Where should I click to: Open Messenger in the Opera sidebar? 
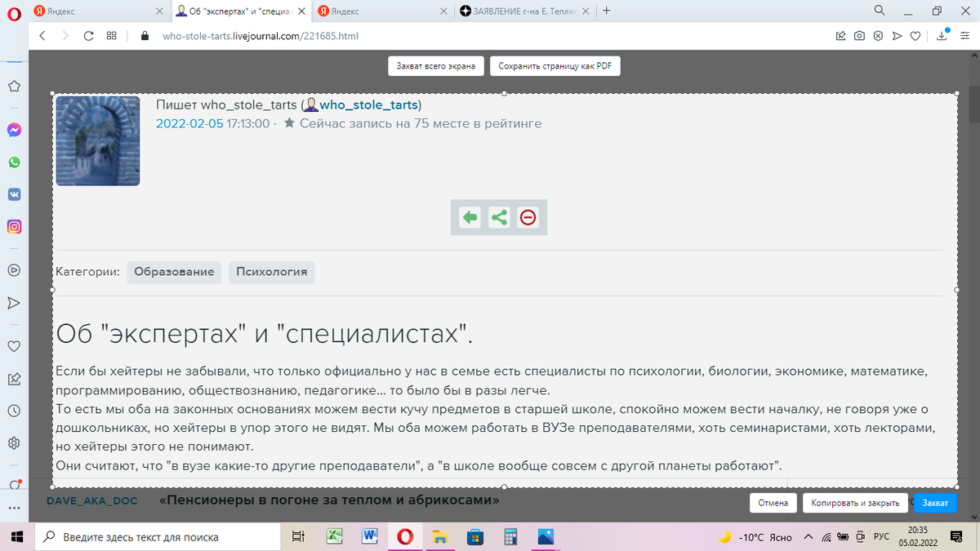[14, 130]
